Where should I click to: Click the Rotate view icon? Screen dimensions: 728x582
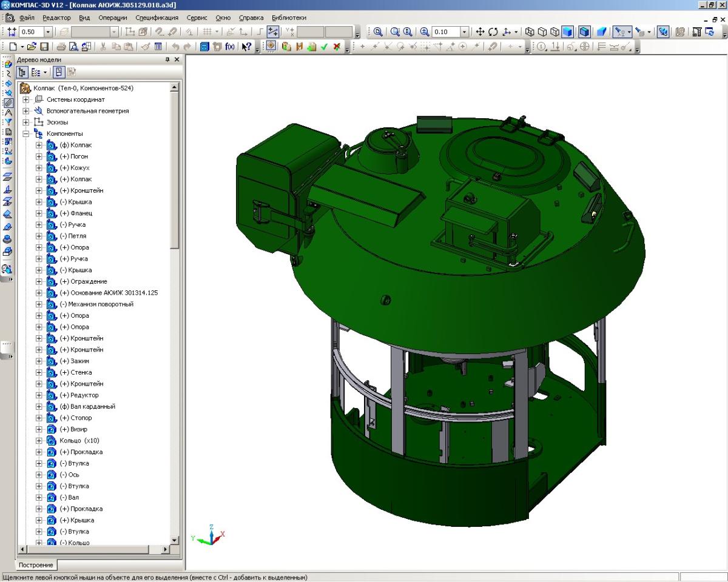click(x=492, y=32)
